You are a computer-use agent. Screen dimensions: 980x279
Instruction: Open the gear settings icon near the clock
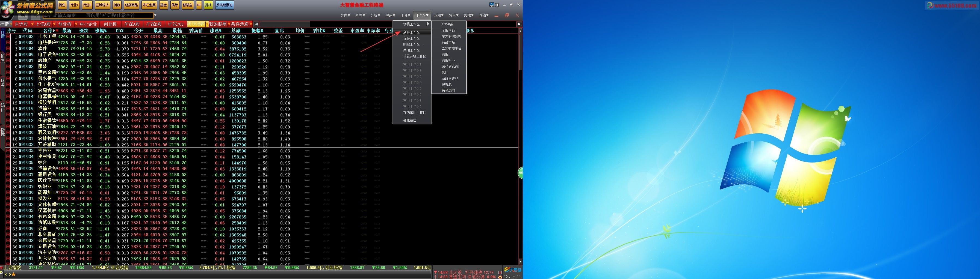pyautogui.click(x=500, y=277)
